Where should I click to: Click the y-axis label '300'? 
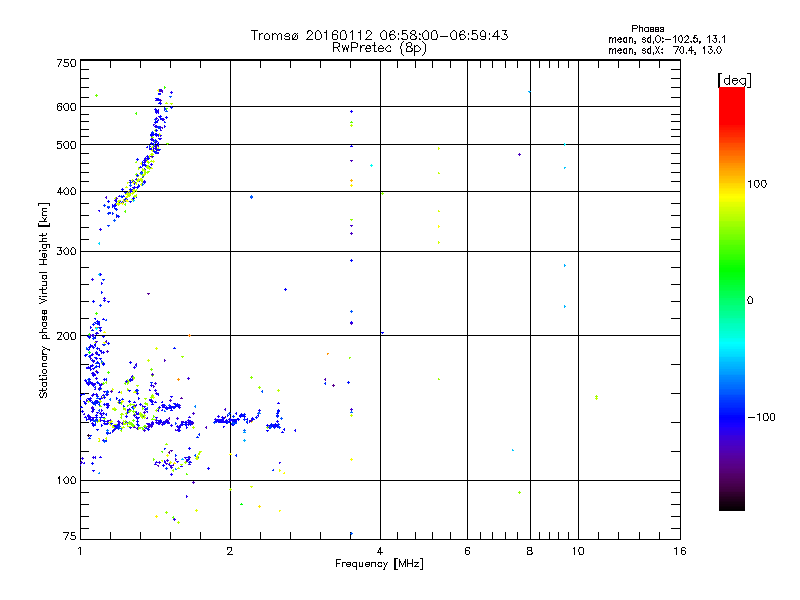[66, 251]
